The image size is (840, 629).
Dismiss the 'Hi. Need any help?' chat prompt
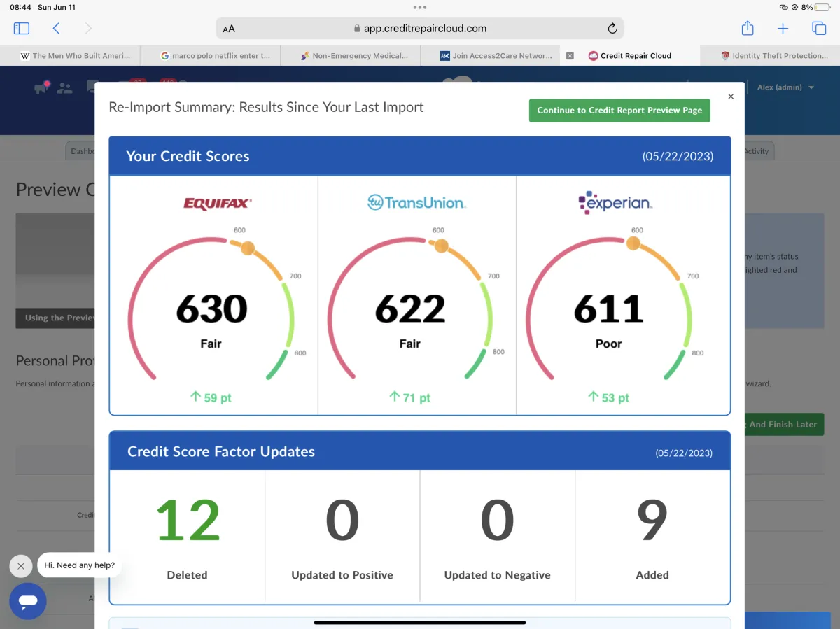pos(21,566)
